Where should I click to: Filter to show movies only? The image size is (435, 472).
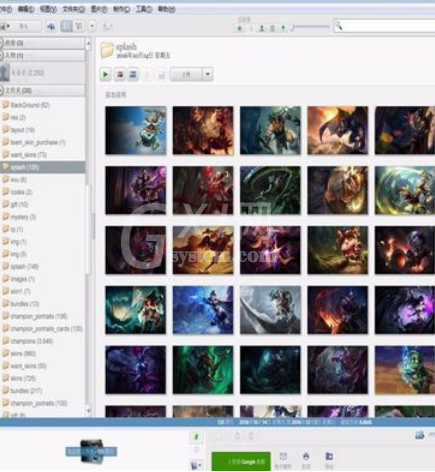pos(272,28)
